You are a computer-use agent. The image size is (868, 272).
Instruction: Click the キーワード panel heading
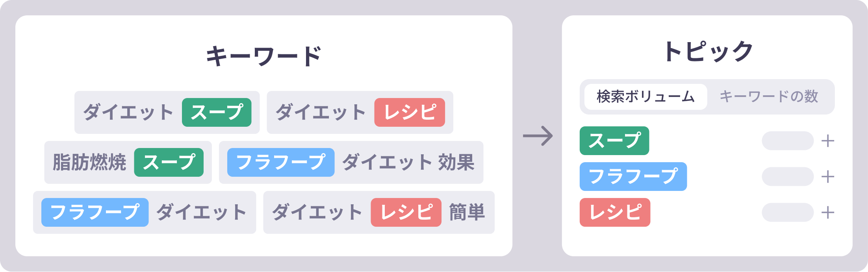coord(264,56)
